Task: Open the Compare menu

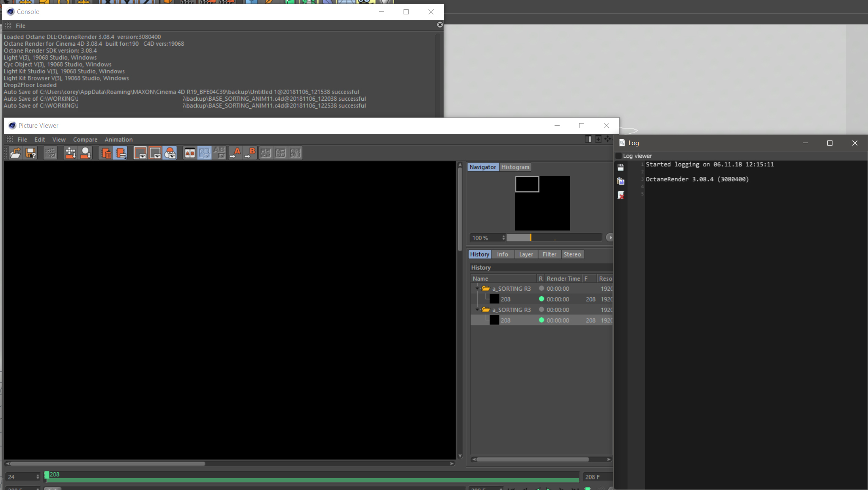Action: pos(85,140)
